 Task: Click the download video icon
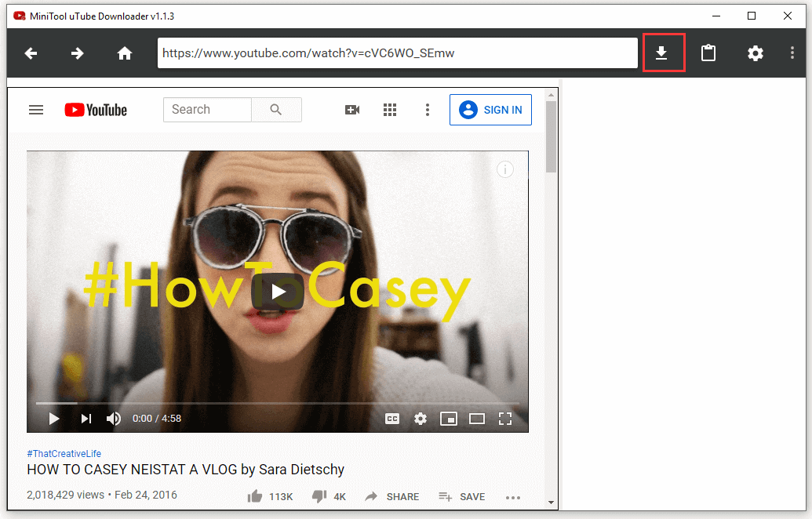[x=661, y=53]
